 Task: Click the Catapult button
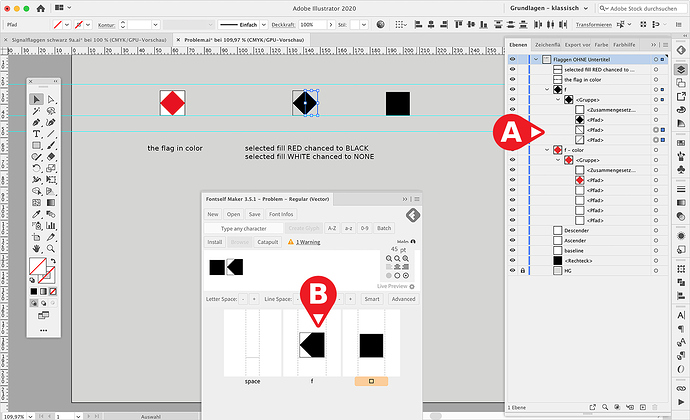coord(268,242)
